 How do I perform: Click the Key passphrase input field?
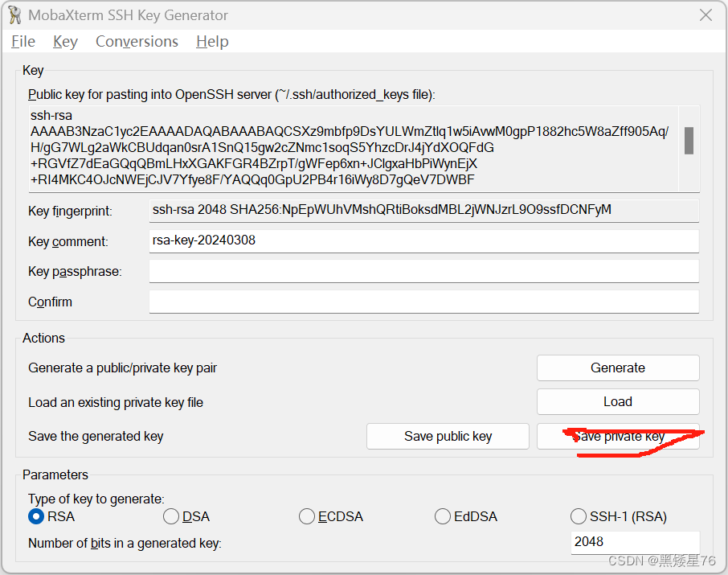(x=424, y=271)
